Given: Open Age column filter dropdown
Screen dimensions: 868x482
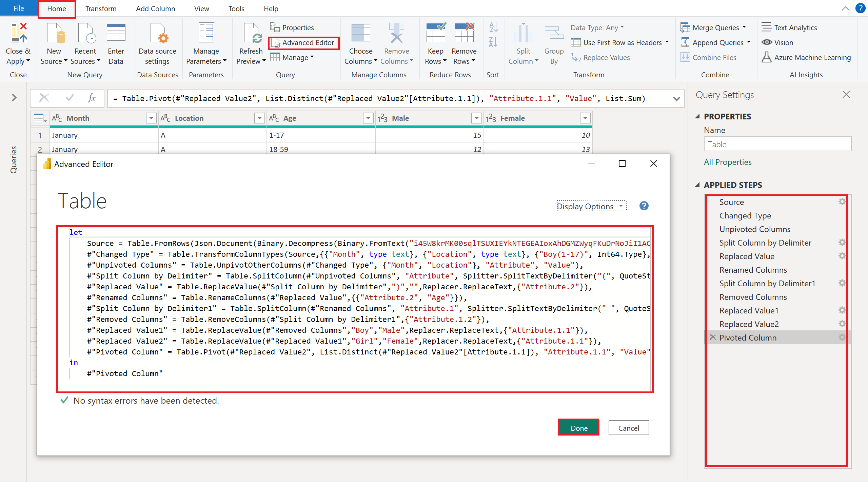Looking at the screenshot, I should pos(368,118).
